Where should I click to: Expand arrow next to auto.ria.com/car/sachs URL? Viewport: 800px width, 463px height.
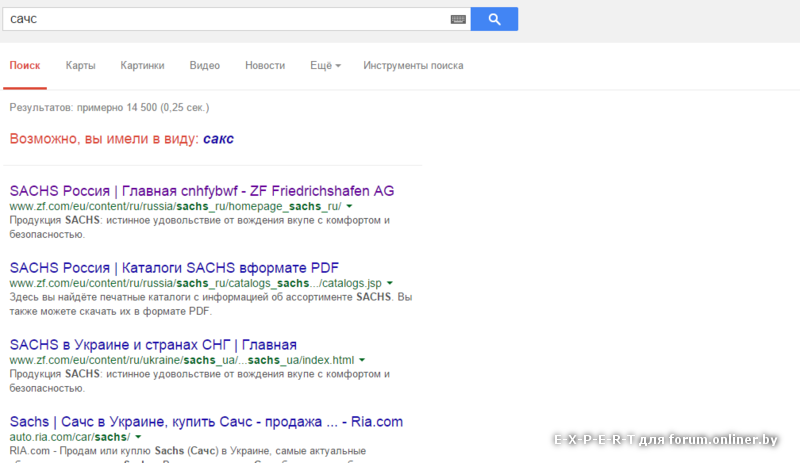pyautogui.click(x=138, y=437)
